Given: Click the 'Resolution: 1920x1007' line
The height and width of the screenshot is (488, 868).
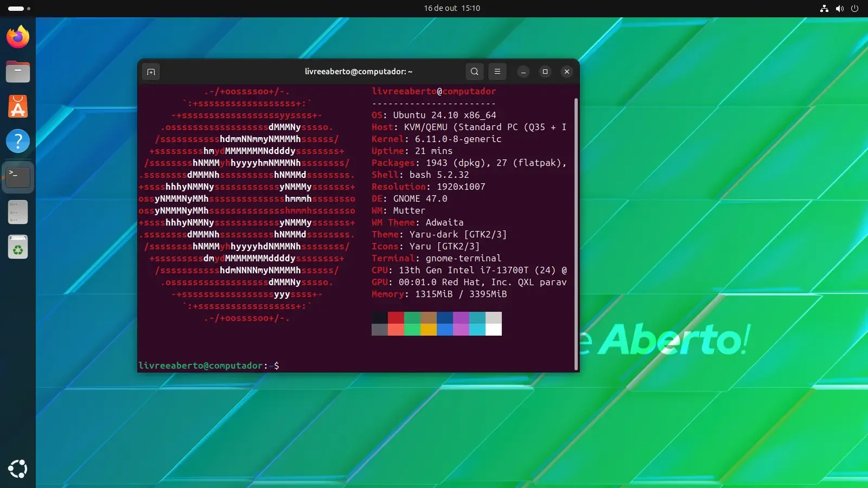Looking at the screenshot, I should click(429, 187).
